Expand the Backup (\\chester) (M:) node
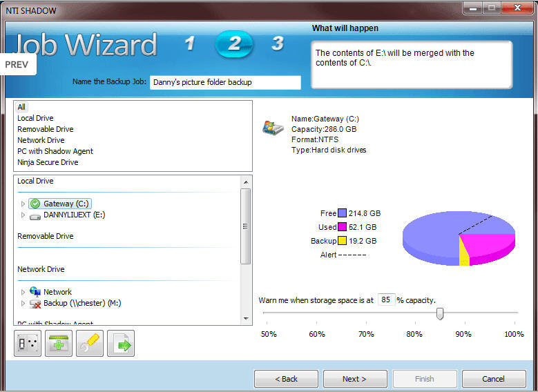 [23, 303]
